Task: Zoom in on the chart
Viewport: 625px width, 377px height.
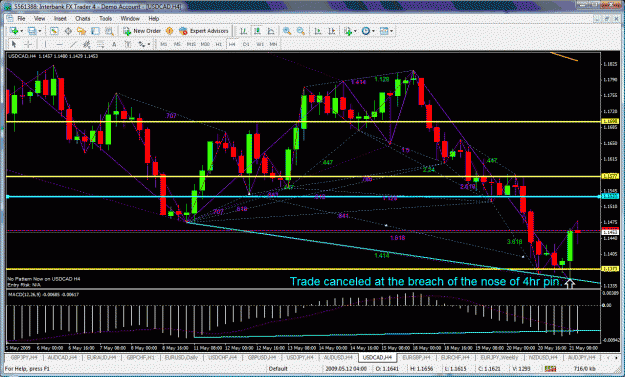Action: (x=287, y=31)
